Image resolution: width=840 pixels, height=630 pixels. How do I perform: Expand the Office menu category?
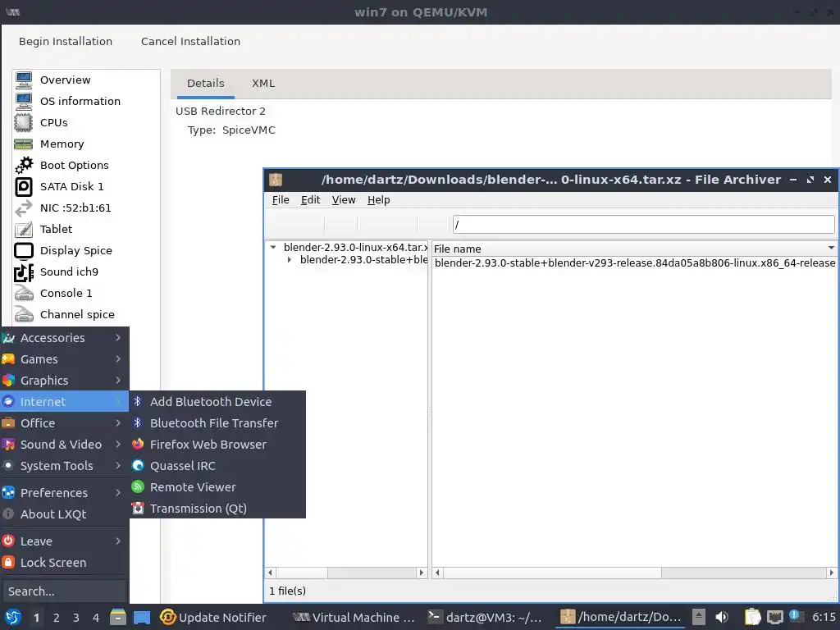[x=64, y=422]
